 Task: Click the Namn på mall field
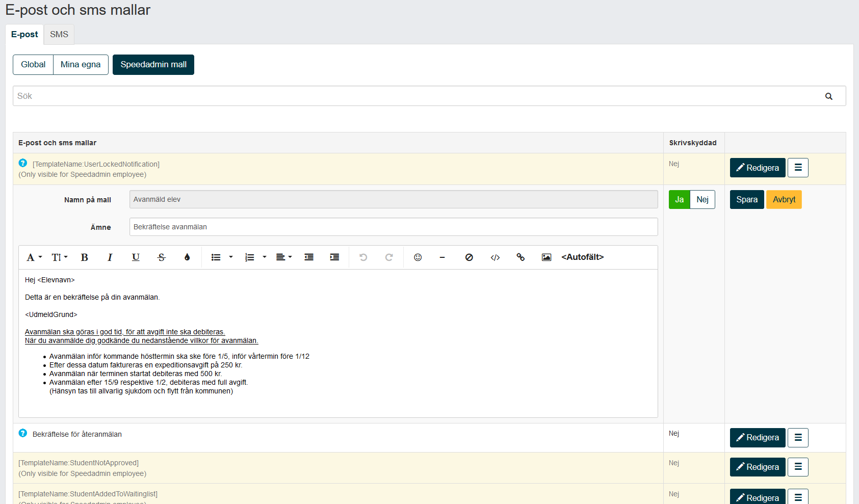click(394, 199)
